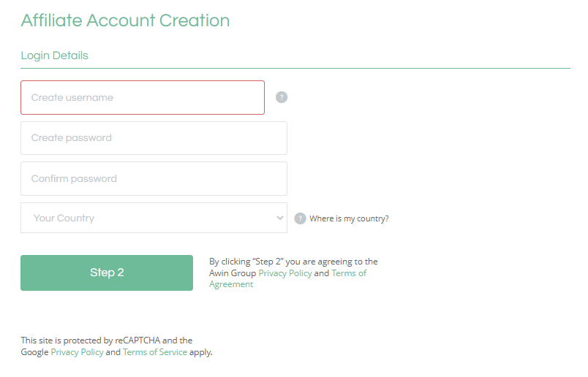Click the green Step 2 button
This screenshot has height=377, width=588.
(107, 273)
